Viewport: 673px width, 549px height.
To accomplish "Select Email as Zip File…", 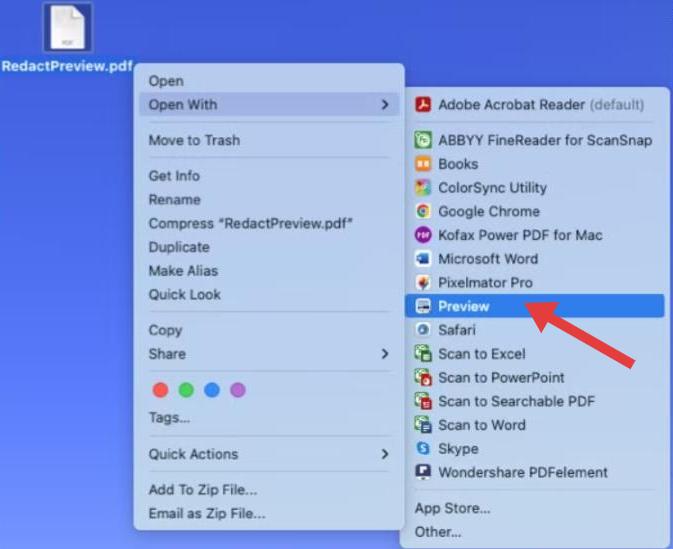I will coord(269,513).
